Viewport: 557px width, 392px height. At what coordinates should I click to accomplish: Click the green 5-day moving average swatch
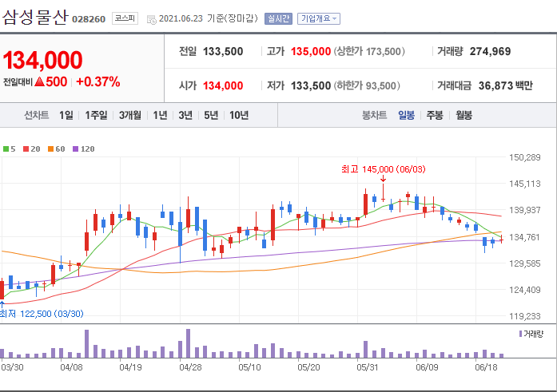(6, 149)
